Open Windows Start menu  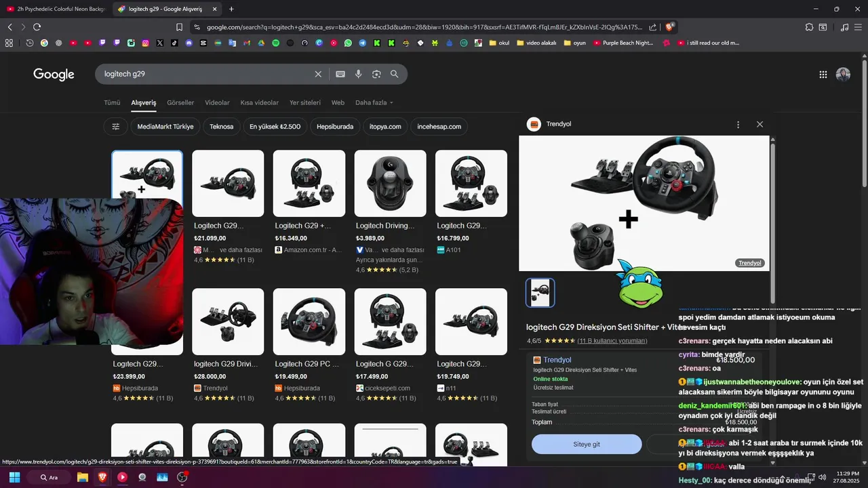coord(14,477)
